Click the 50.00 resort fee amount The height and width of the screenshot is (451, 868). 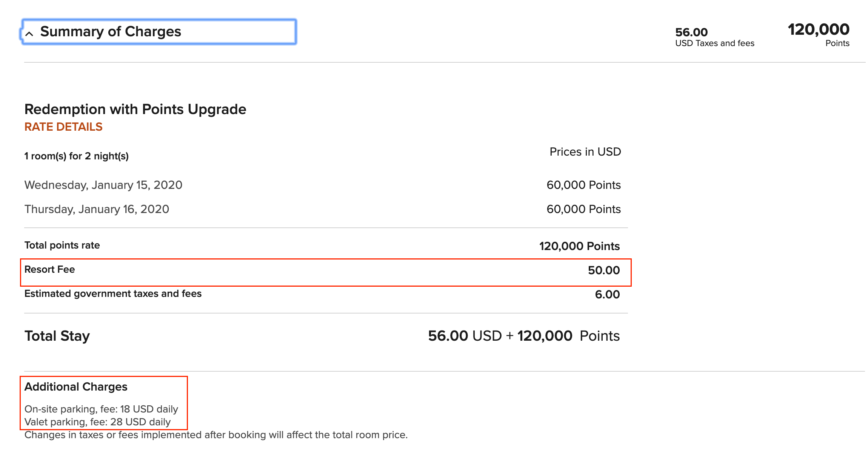(x=603, y=270)
